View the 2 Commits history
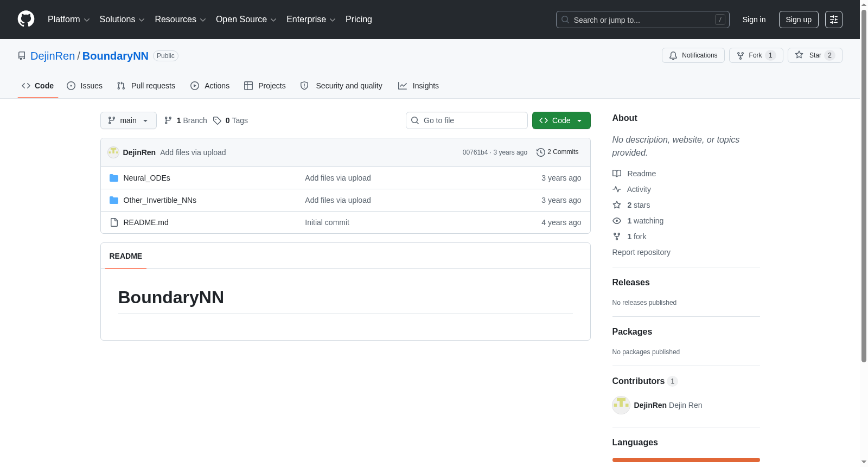 point(558,152)
